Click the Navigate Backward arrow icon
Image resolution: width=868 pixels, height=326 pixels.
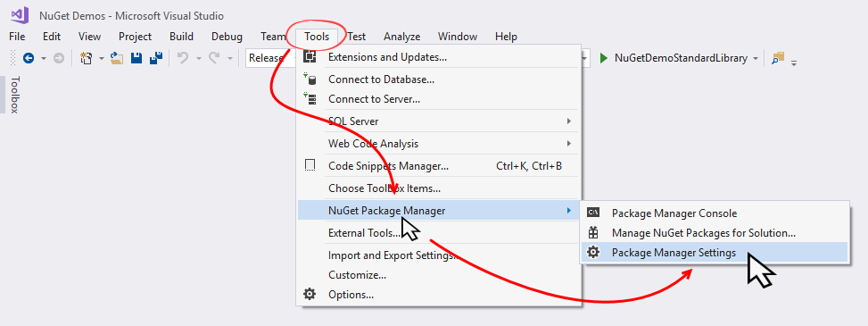pos(29,58)
